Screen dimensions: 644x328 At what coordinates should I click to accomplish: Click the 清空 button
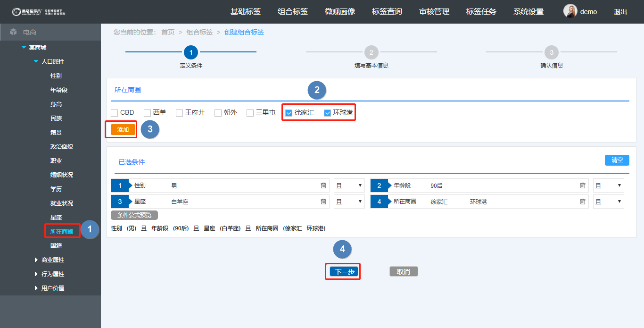[617, 160]
